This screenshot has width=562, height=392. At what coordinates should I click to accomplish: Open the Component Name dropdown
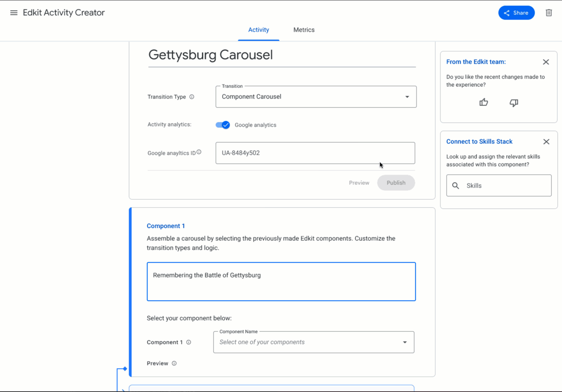click(x=314, y=342)
